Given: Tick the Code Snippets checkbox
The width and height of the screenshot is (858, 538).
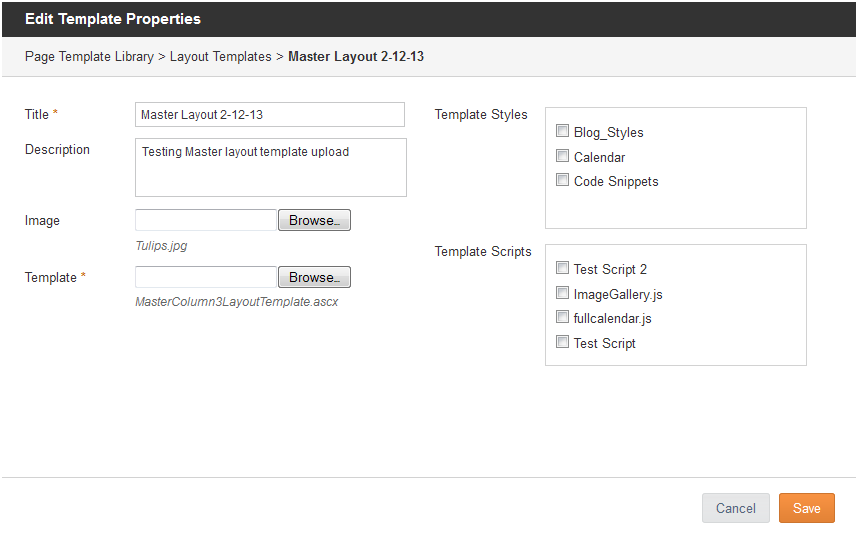Looking at the screenshot, I should tap(562, 180).
